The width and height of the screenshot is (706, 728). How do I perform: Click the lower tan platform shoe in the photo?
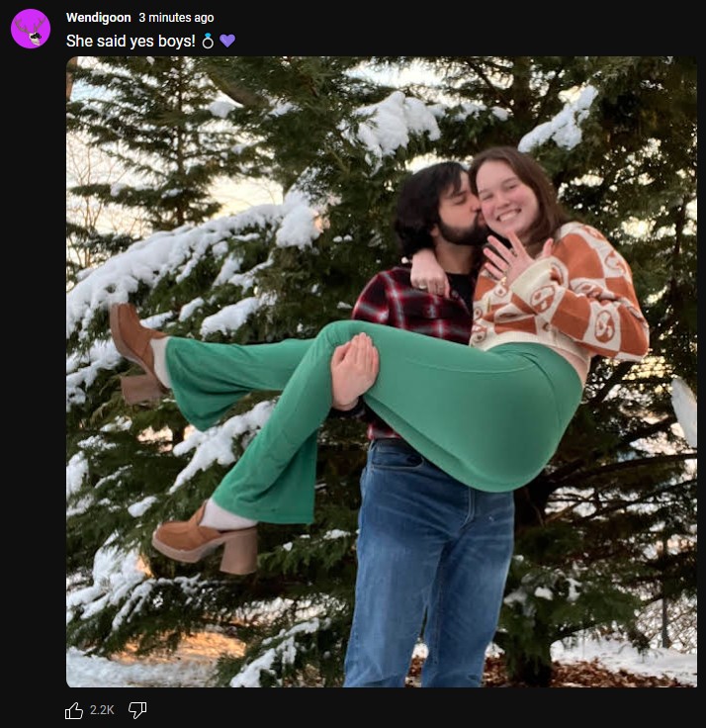pos(207,541)
